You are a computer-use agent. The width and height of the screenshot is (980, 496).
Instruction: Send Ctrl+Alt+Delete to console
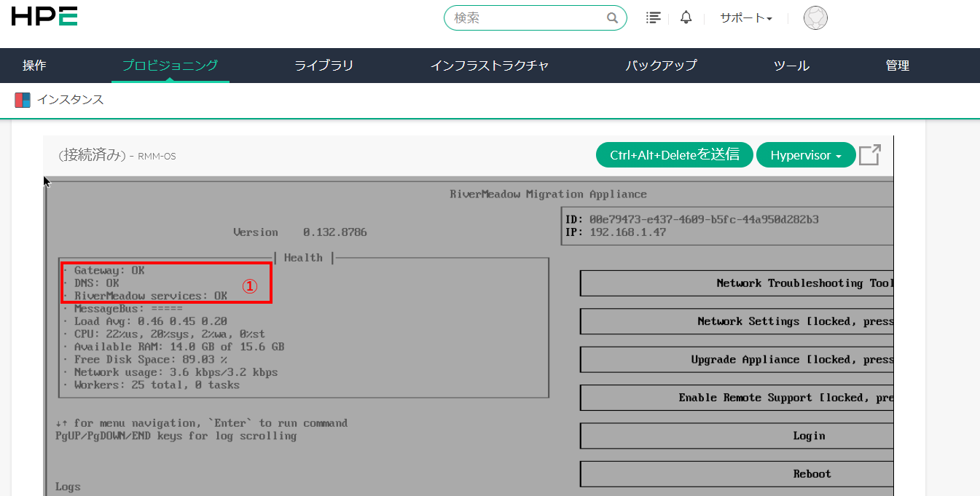(675, 155)
